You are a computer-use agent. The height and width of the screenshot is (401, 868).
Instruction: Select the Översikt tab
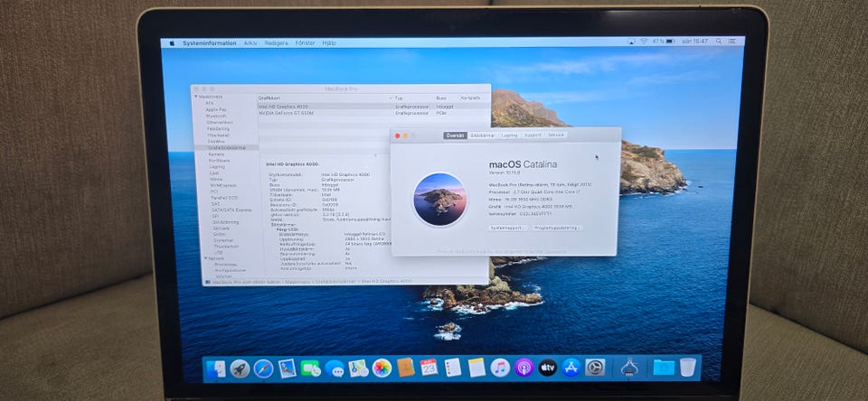455,135
